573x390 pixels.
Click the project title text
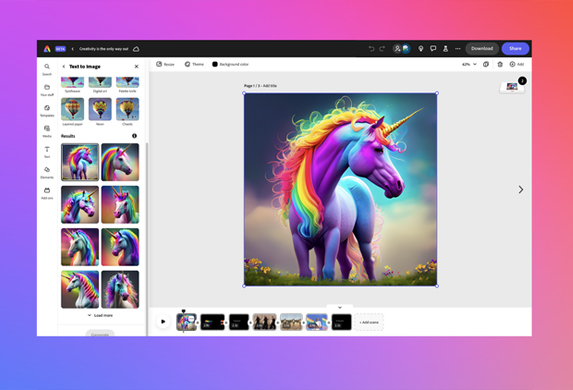tap(104, 49)
